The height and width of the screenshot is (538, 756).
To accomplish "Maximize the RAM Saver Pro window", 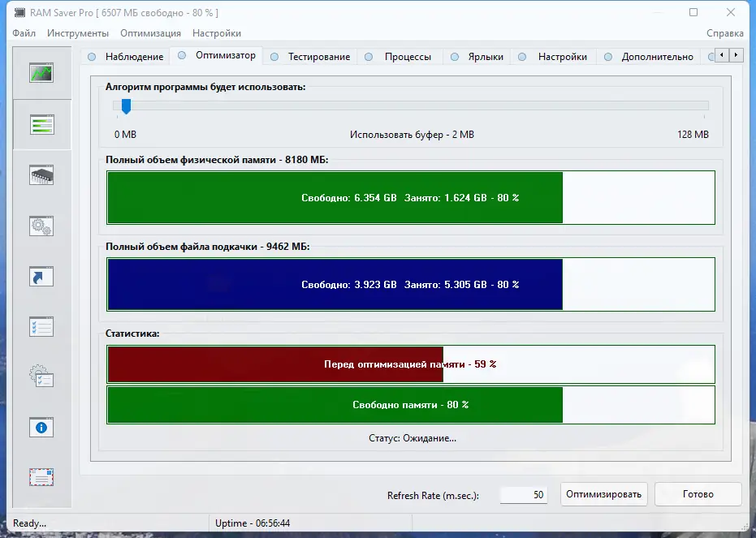I will [693, 12].
